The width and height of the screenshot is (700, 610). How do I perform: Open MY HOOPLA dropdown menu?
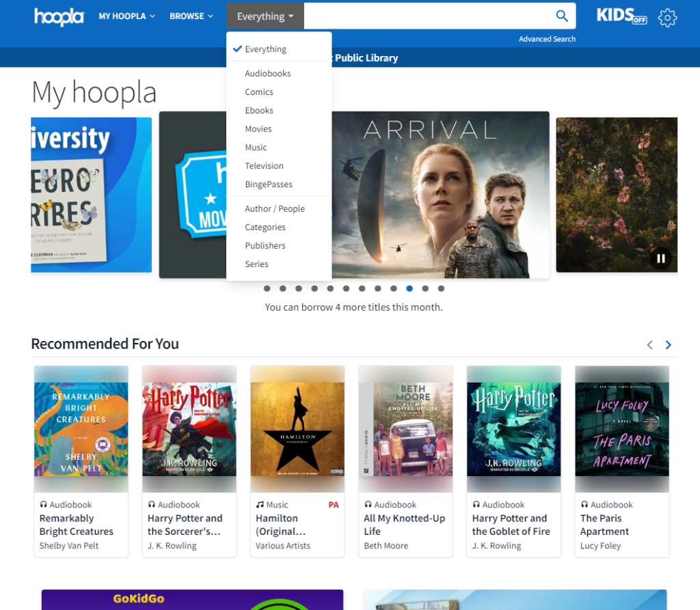(126, 16)
